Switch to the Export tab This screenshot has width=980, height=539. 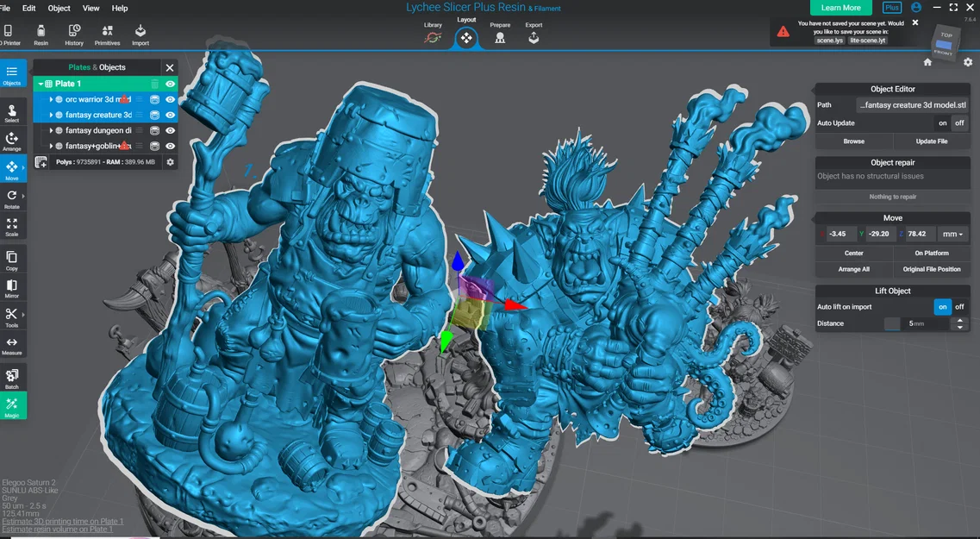534,34
